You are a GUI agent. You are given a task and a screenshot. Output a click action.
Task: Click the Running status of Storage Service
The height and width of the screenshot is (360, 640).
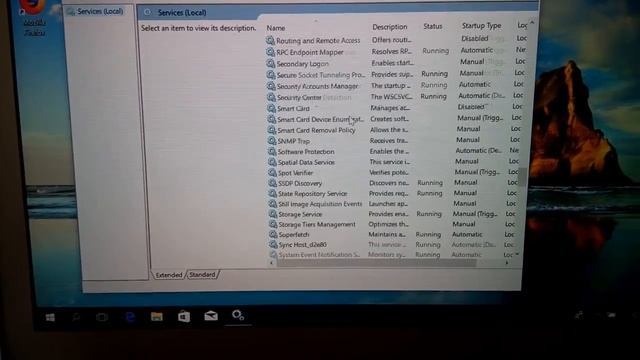click(x=429, y=214)
